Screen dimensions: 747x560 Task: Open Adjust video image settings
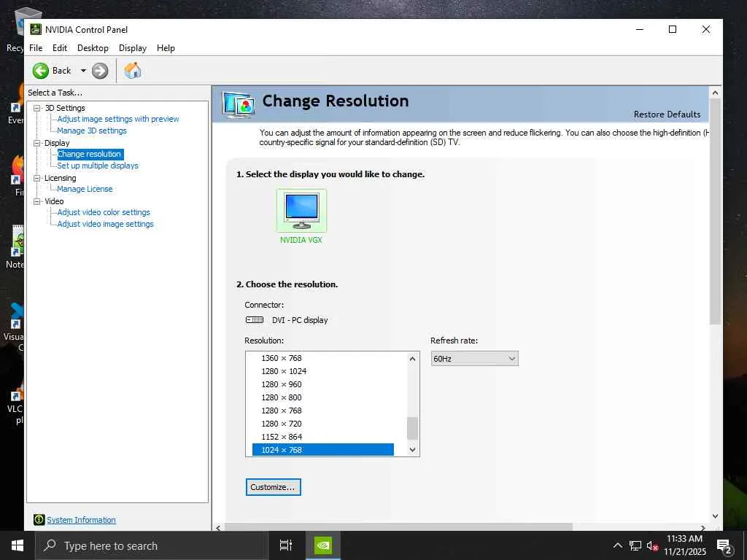[105, 224]
